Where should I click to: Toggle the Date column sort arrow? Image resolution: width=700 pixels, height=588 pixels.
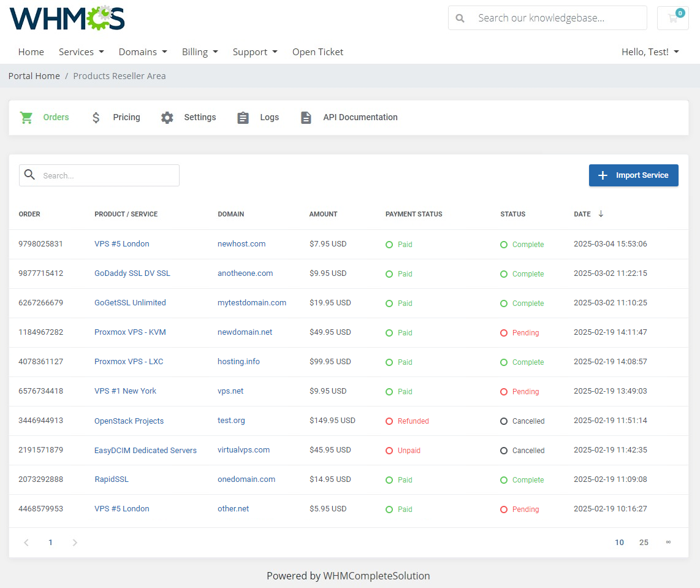tap(600, 214)
